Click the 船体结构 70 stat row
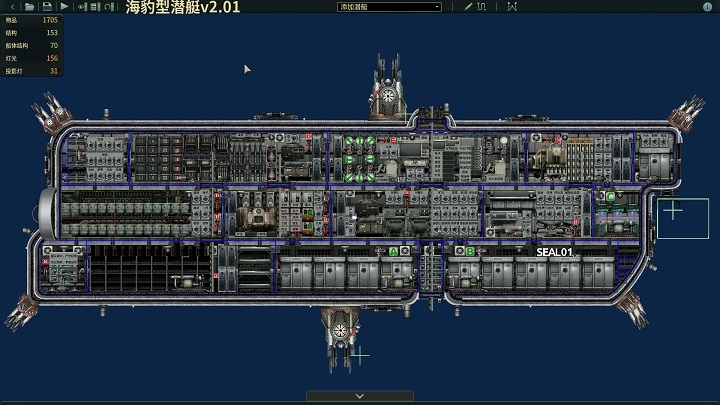Image resolution: width=720 pixels, height=405 pixels. point(32,45)
